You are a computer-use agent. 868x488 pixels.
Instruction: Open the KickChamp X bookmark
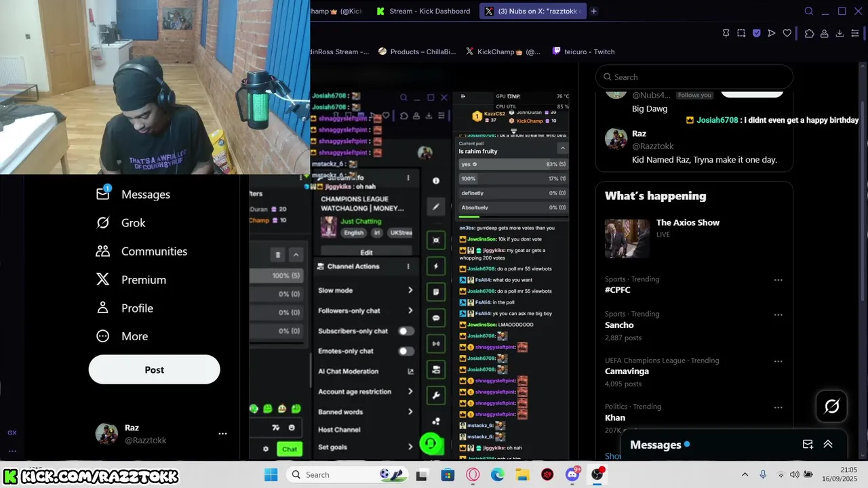coord(503,52)
